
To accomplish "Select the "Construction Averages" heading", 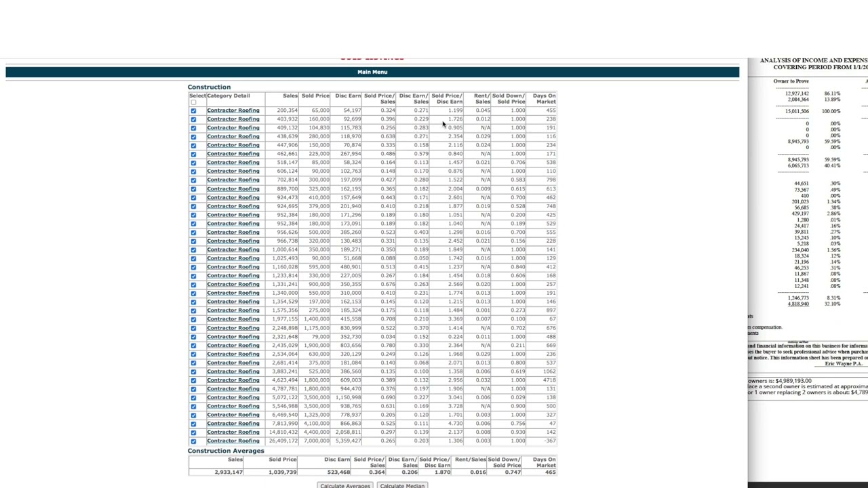I will tap(226, 451).
